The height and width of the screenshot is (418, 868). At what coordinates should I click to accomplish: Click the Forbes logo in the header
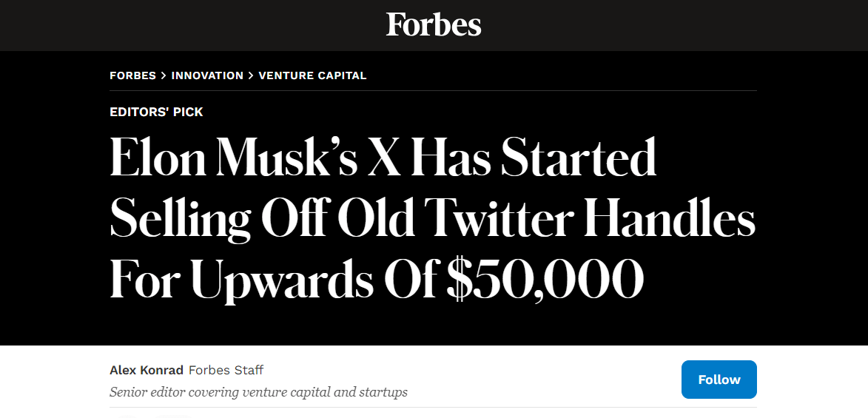click(x=434, y=25)
